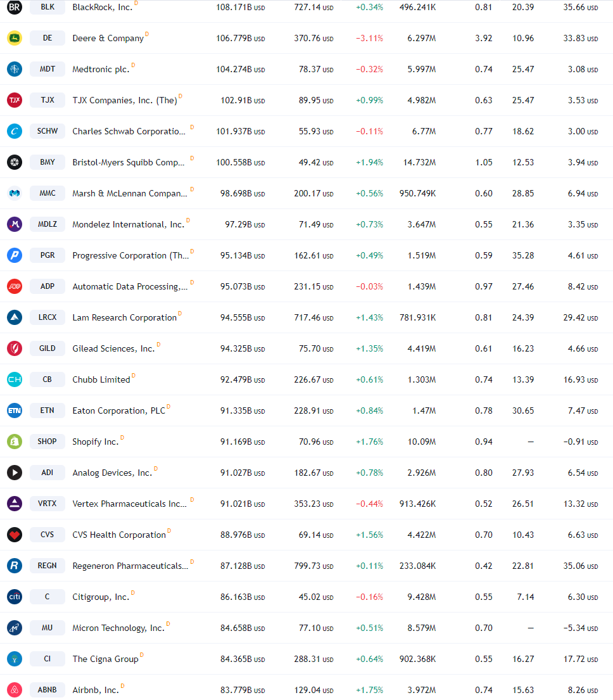The height and width of the screenshot is (700, 613).
Task: Select the ABNB ticker badge
Action: click(x=47, y=690)
